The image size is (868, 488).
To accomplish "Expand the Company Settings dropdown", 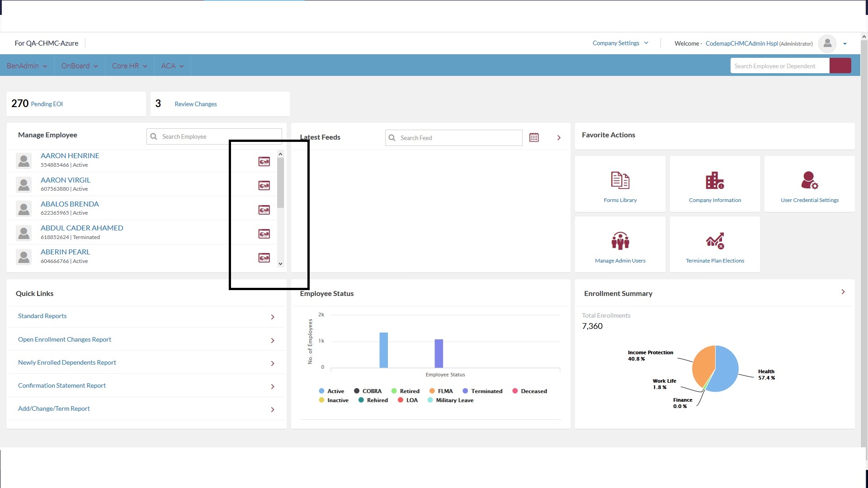I will click(x=620, y=43).
